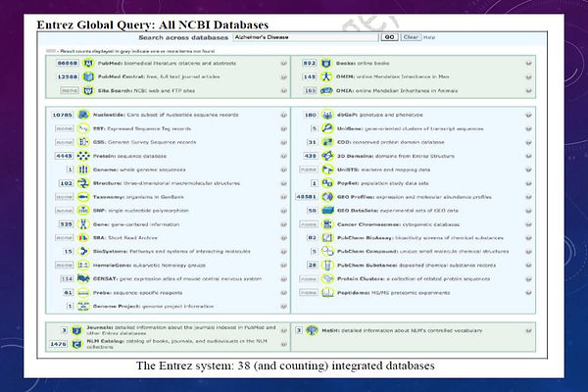Select the UniSTS database icon

tap(327, 170)
